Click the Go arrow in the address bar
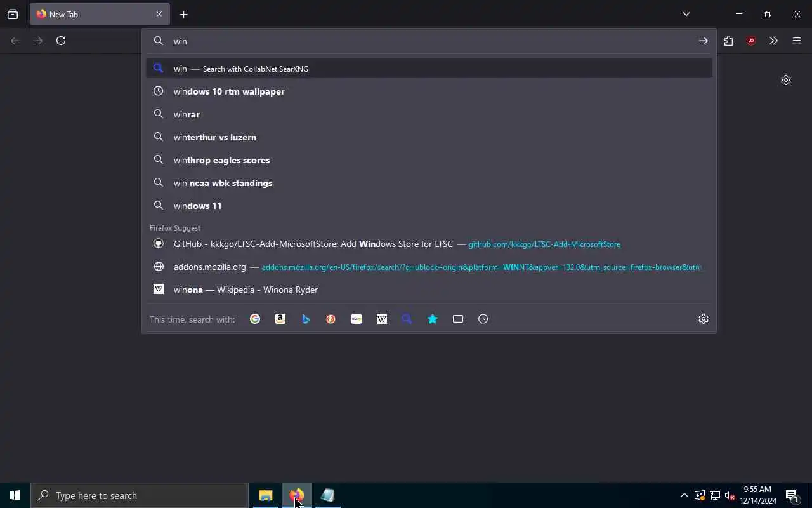 [x=703, y=41]
